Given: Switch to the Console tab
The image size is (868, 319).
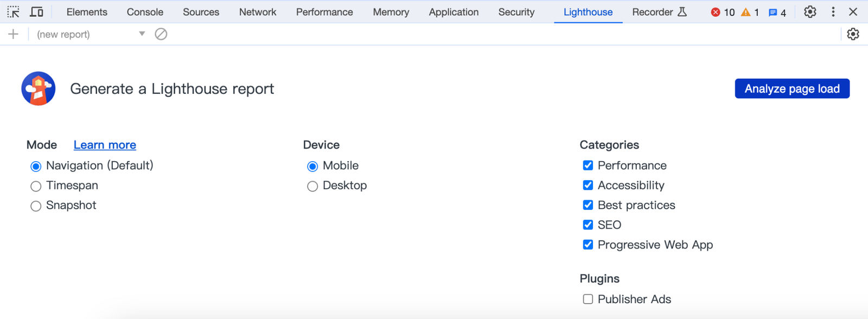Looking at the screenshot, I should 145,12.
